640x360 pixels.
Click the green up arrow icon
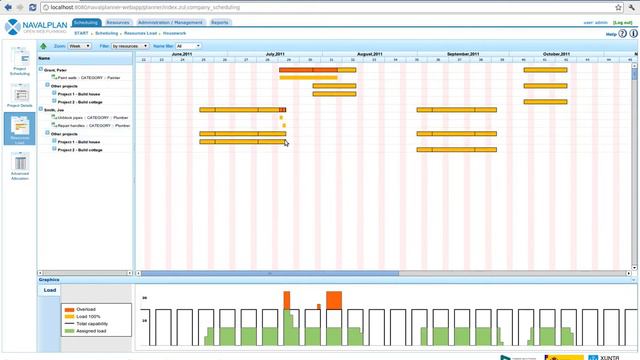(x=43, y=46)
